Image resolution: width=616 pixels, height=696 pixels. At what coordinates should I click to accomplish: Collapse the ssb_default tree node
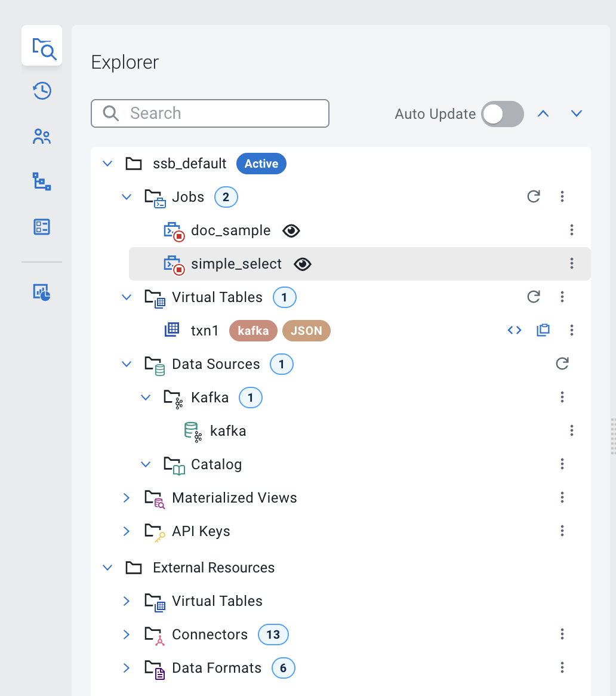tap(107, 163)
